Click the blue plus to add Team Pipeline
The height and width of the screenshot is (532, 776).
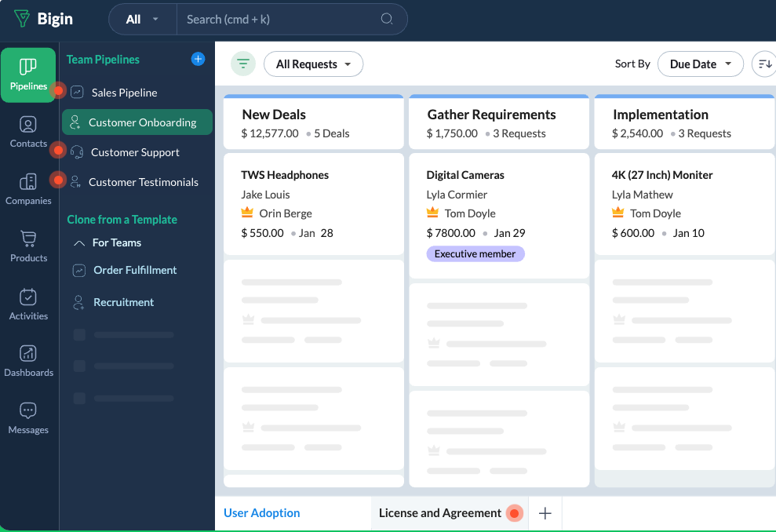pyautogui.click(x=198, y=59)
